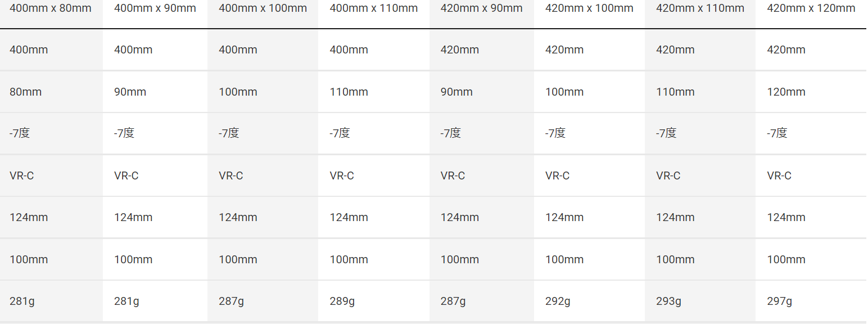Select VR-C in the 420mm x 100mm column

[557, 175]
